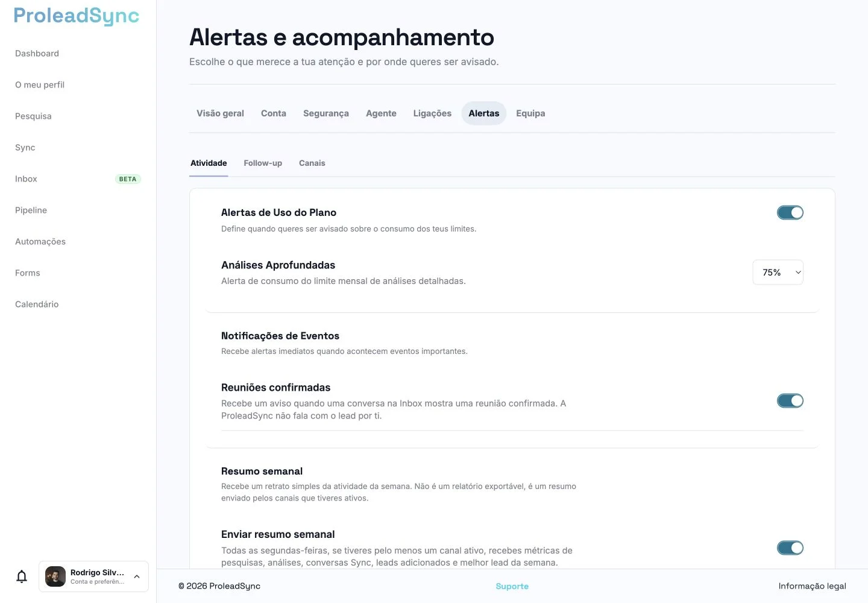Open the 75% threshold dropdown
Viewport: 868px width, 603px height.
pyautogui.click(x=778, y=273)
